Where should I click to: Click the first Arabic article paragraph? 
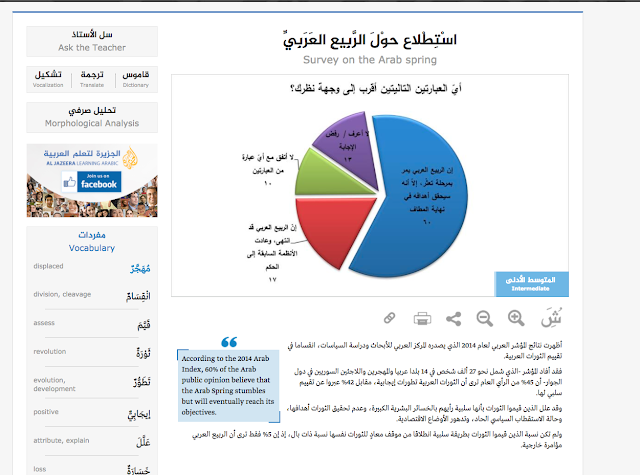pos(424,350)
